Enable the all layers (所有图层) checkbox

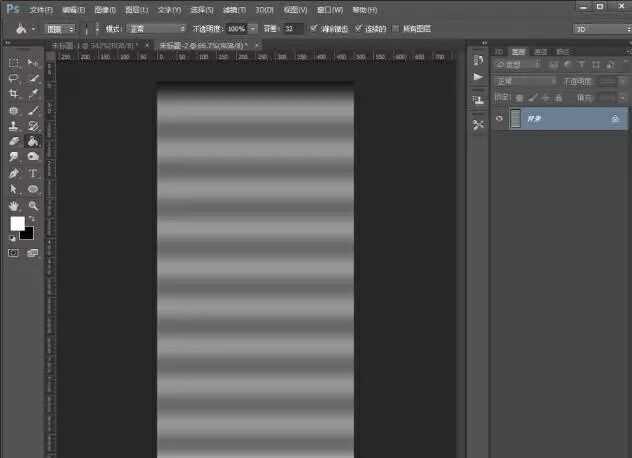396,28
